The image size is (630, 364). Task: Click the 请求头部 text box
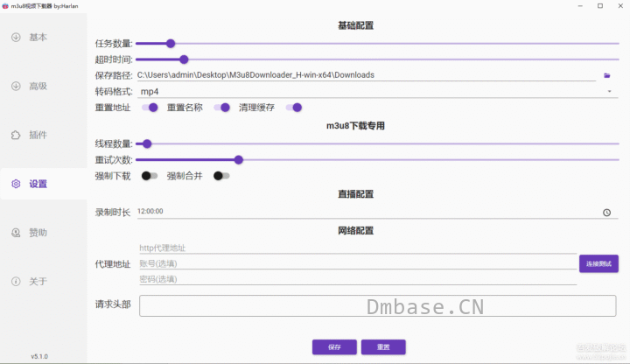[x=377, y=305]
